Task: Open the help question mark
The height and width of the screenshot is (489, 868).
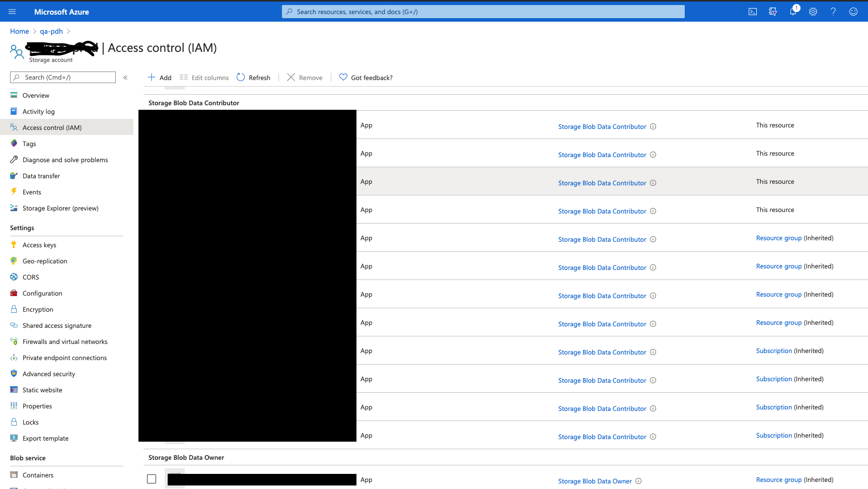Action: [x=833, y=12]
